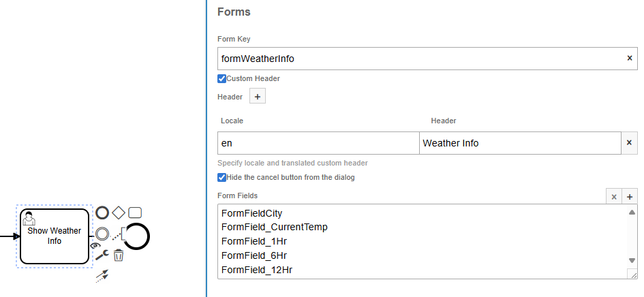Viewport: 644px width, 297px height.
Task: Add a new header row
Action: click(x=258, y=97)
